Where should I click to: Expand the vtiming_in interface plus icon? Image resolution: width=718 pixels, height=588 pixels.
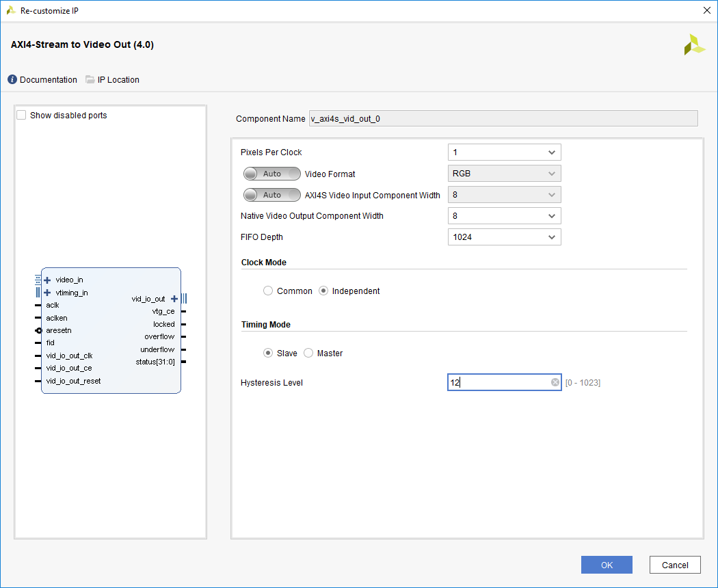47,293
